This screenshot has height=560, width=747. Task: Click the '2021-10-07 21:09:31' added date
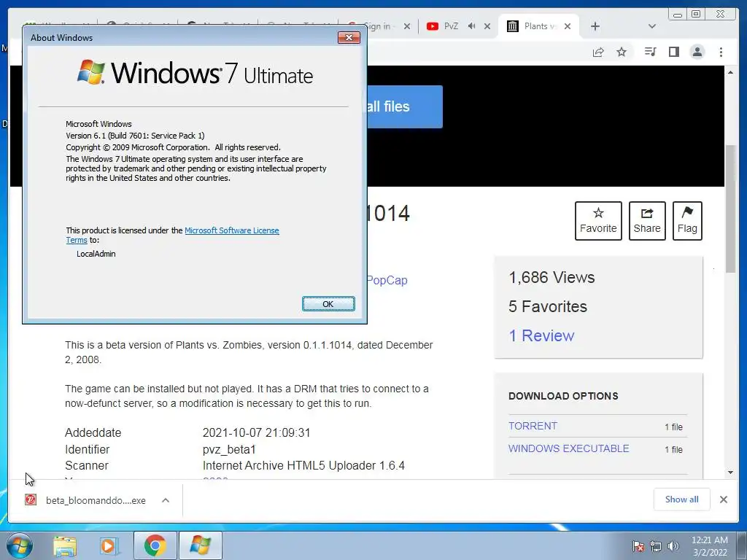pyautogui.click(x=256, y=433)
